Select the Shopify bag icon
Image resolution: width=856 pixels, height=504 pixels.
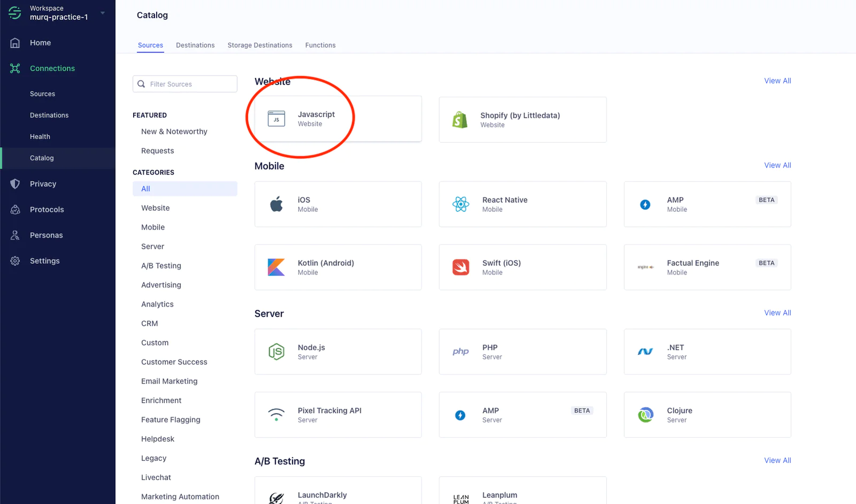460,120
